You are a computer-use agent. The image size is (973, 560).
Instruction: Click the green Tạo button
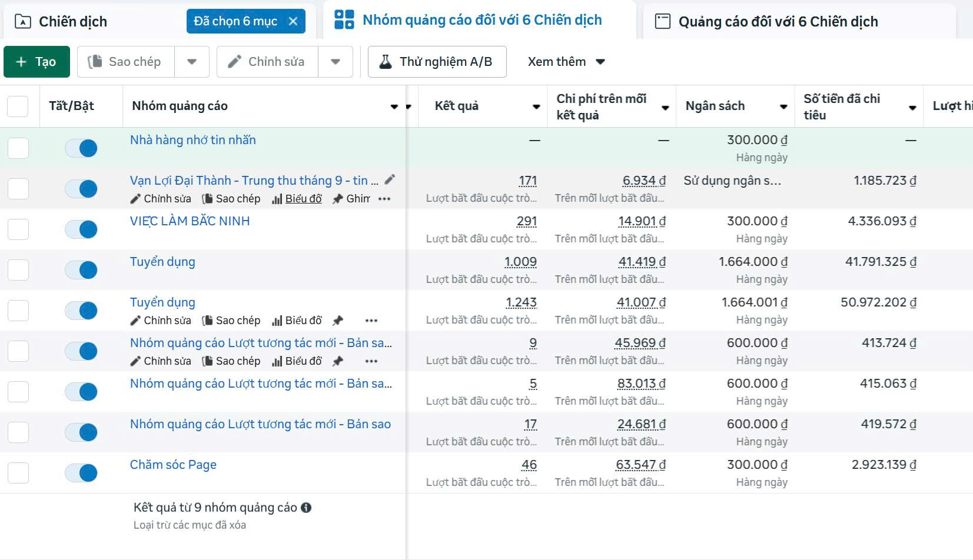pos(36,62)
